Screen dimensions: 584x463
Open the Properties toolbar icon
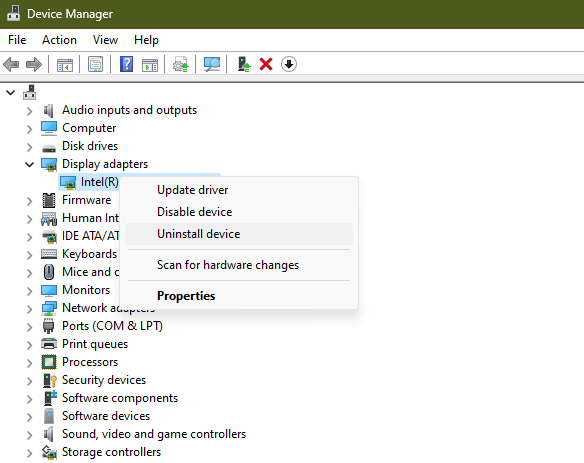coord(96,64)
